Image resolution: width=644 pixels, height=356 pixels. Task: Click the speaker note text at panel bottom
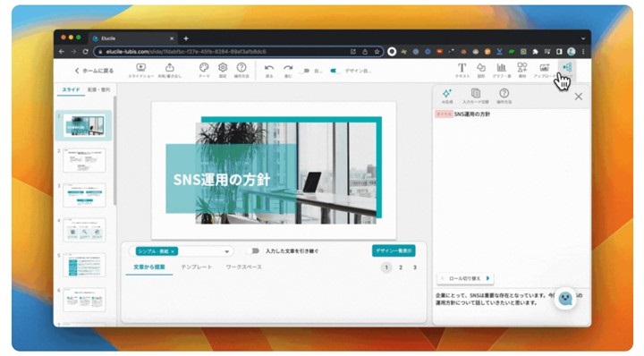click(508, 299)
